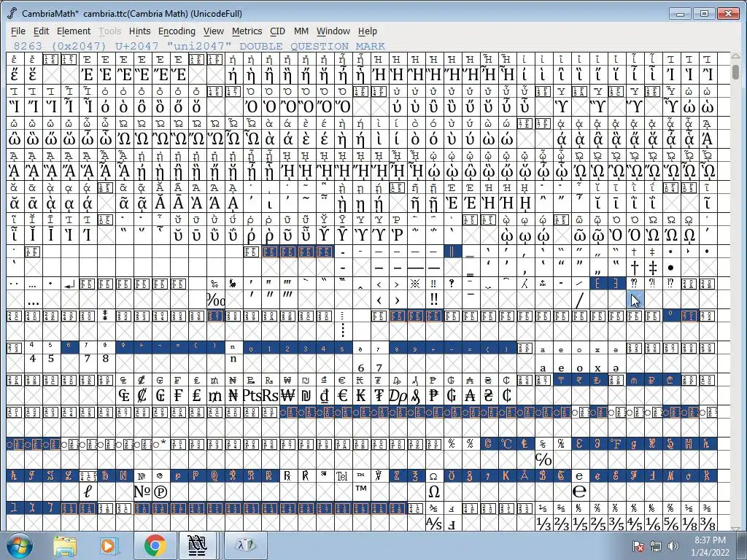The height and width of the screenshot is (560, 747).
Task: Select the five sixths ⅚ fraction glyph
Action: [x=670, y=524]
